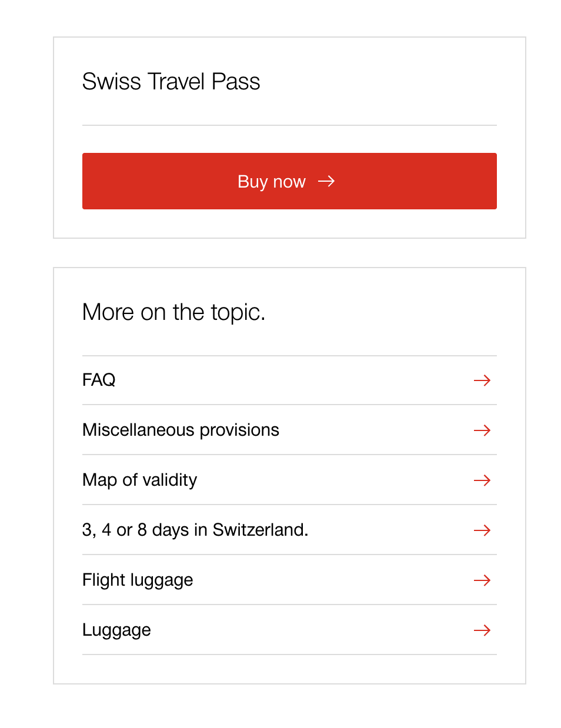Click the arrow next to Miscellaneous provisions

[482, 430]
